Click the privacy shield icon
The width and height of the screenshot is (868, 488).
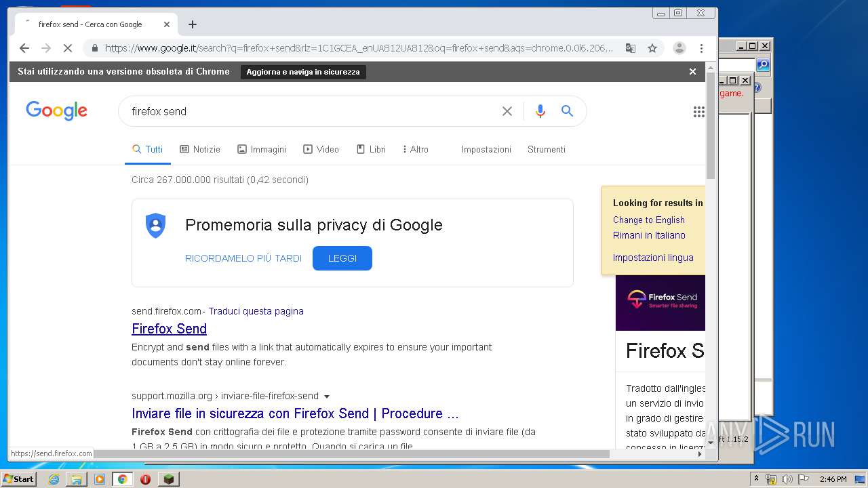pos(155,226)
